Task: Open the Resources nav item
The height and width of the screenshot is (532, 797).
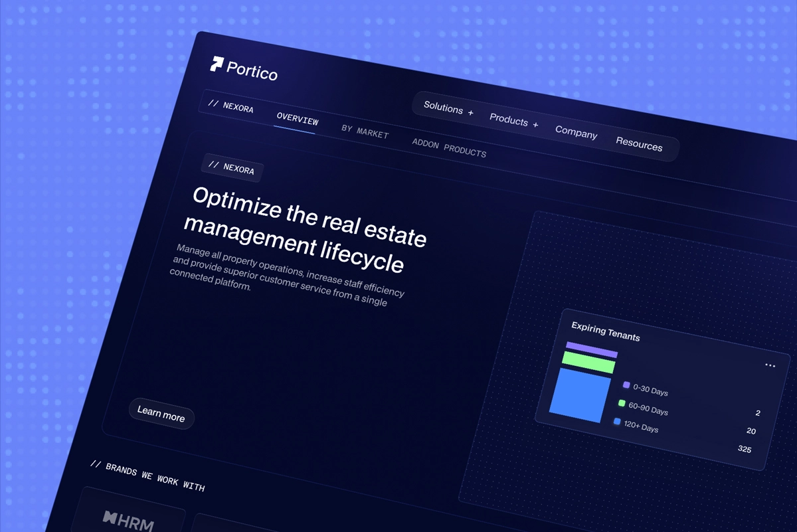Action: pyautogui.click(x=639, y=143)
